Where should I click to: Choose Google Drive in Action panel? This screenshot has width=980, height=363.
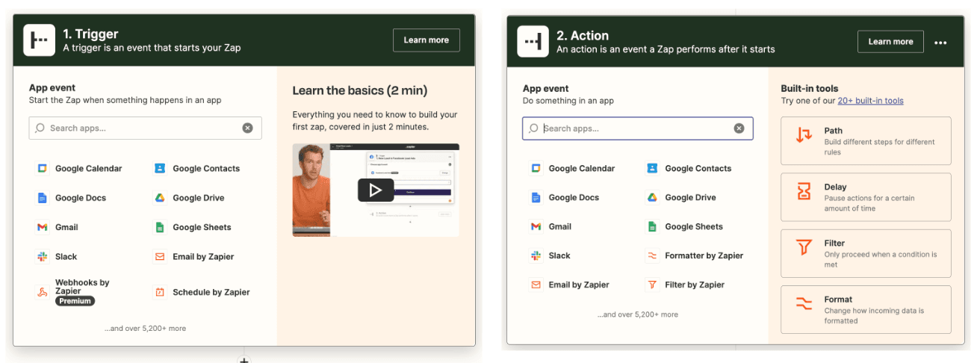tap(681, 197)
